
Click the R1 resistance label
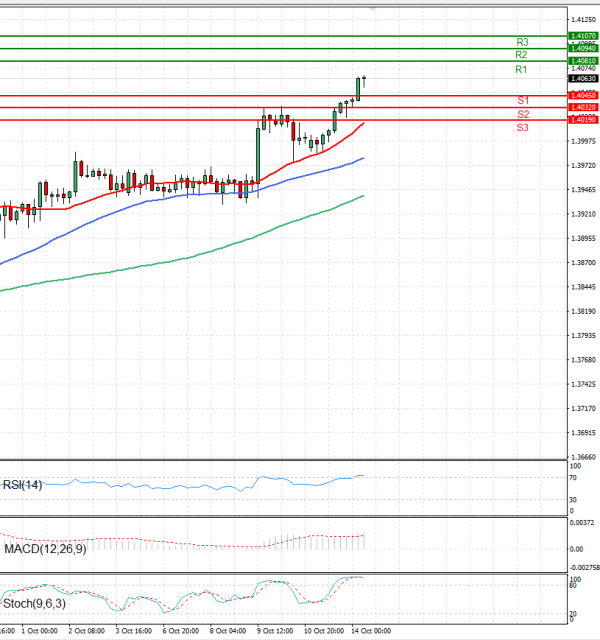pyautogui.click(x=521, y=69)
